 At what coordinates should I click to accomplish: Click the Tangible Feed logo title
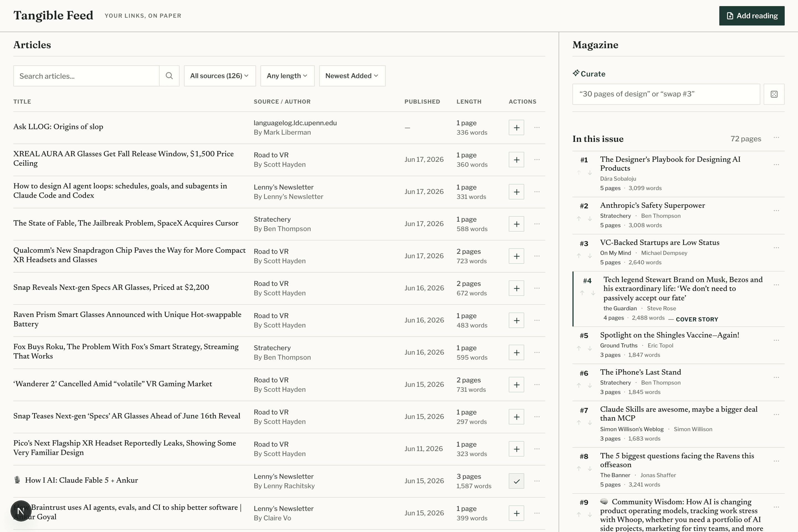pyautogui.click(x=53, y=16)
